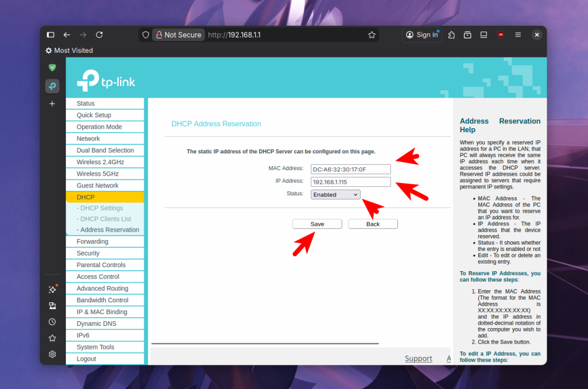Screen dimensions: 588x389
Task: Open the hamburger application menu
Action: (x=518, y=35)
